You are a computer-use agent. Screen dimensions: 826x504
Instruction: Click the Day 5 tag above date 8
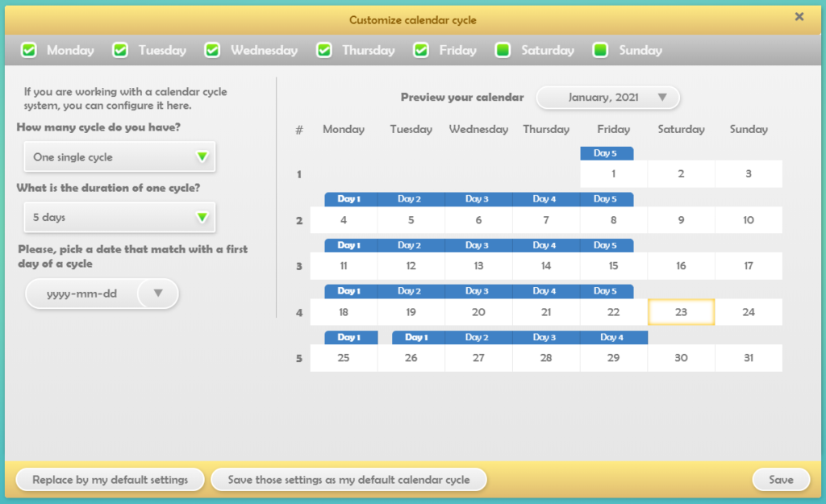(607, 199)
